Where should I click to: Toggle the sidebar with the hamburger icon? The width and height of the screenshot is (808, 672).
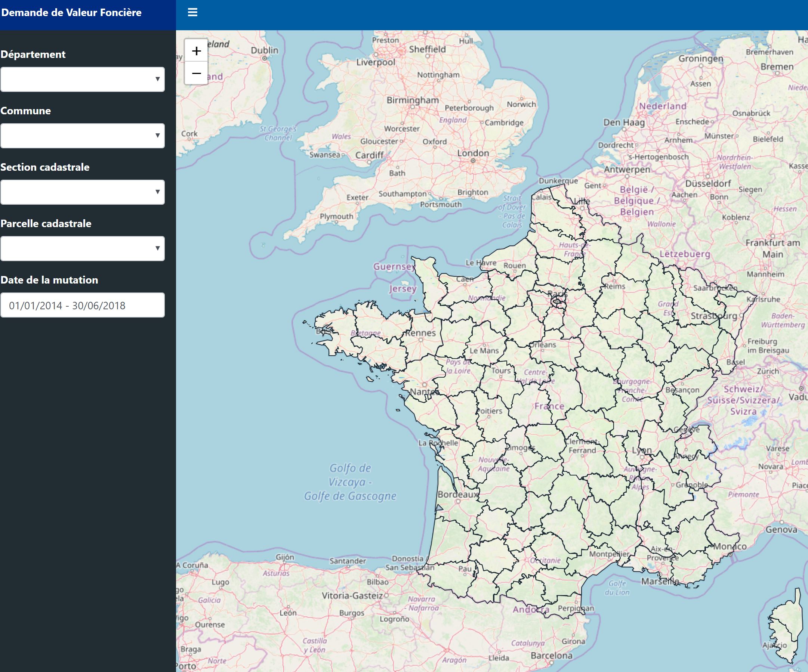[192, 12]
